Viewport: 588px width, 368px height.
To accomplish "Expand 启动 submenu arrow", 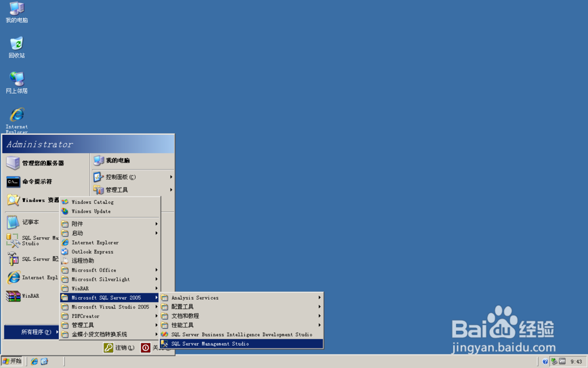I will point(156,233).
